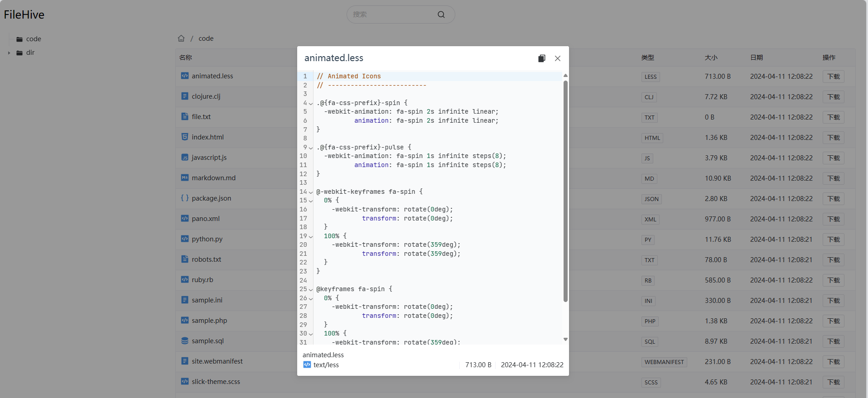The image size is (868, 398).
Task: Click the home breadcrumb icon
Action: point(181,38)
